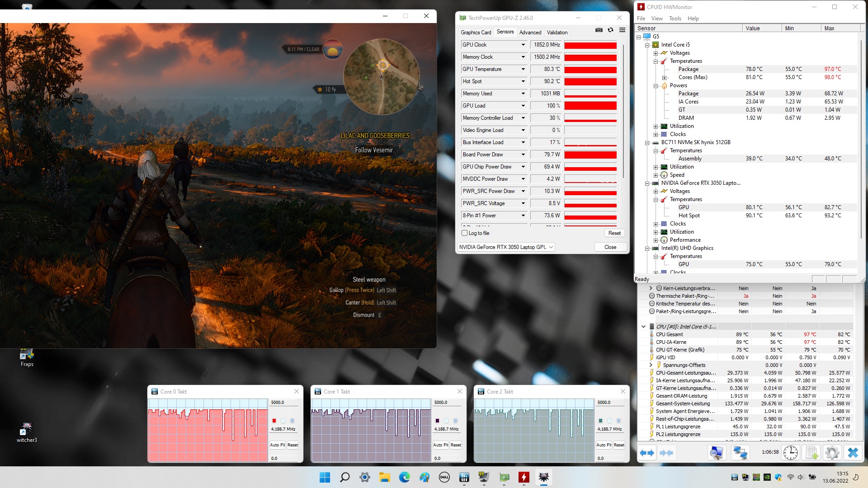868x488 pixels.
Task: Expand Clocks under Intel Core i5
Action: (x=656, y=134)
